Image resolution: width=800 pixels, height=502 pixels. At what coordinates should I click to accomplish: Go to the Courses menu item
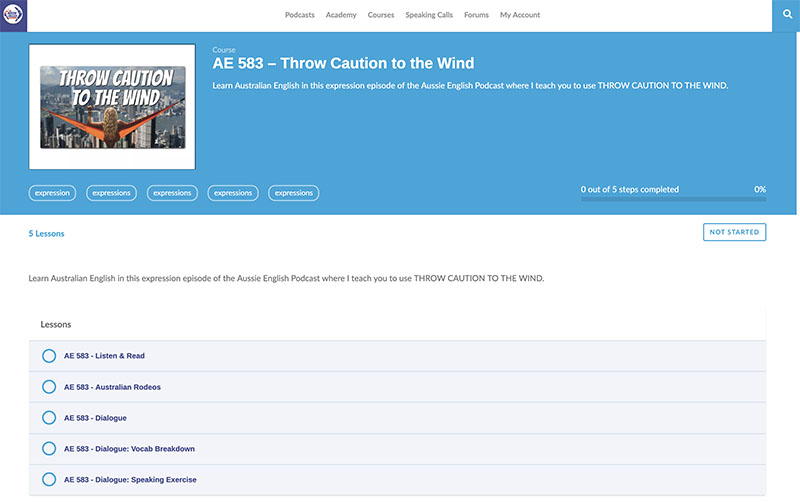pos(381,15)
